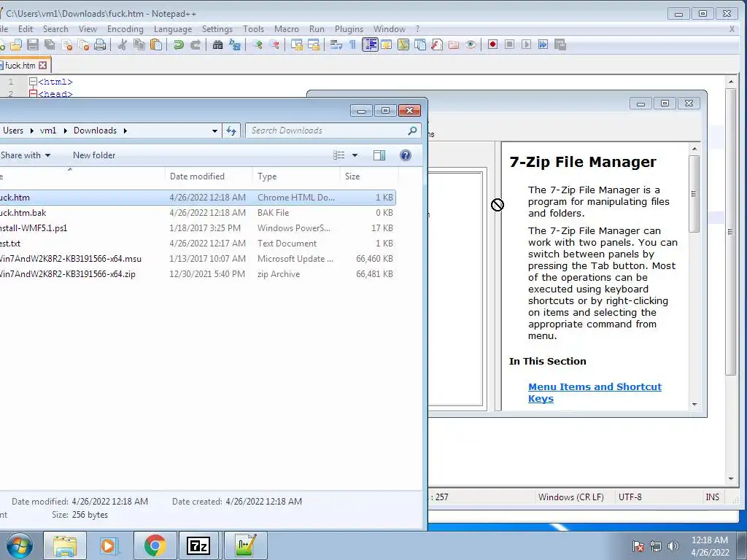Collapse the html fold marker on line 1

[33, 82]
